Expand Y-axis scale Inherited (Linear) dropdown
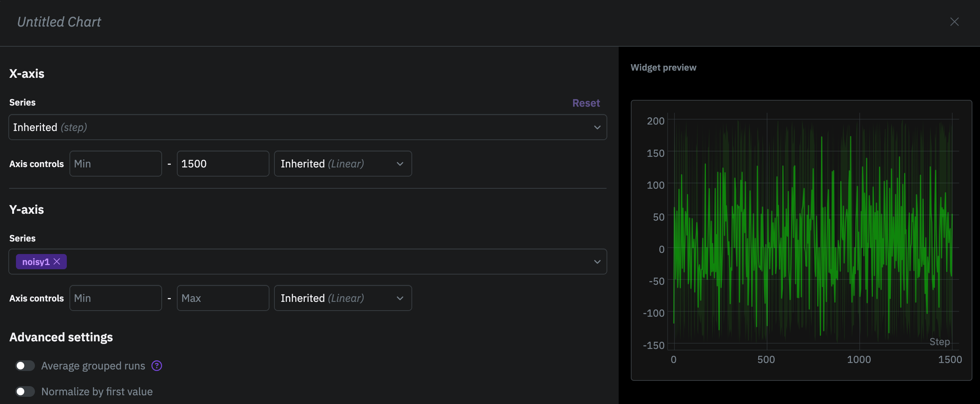 [x=342, y=298]
